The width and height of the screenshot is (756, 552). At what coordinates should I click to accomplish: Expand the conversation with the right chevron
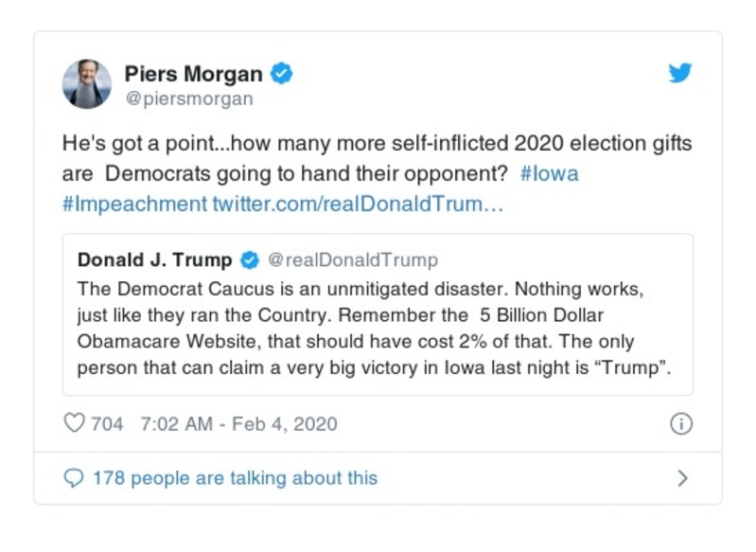(x=682, y=478)
